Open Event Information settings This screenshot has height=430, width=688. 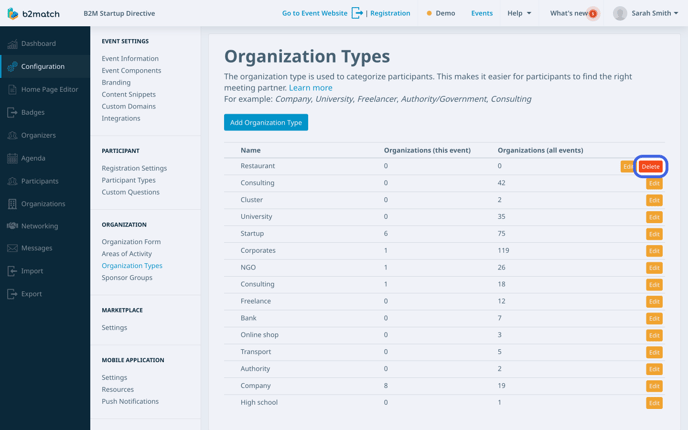click(x=130, y=58)
